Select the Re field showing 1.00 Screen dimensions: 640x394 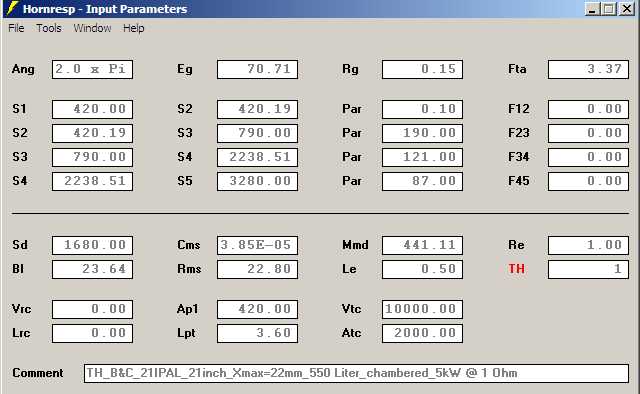coord(588,245)
